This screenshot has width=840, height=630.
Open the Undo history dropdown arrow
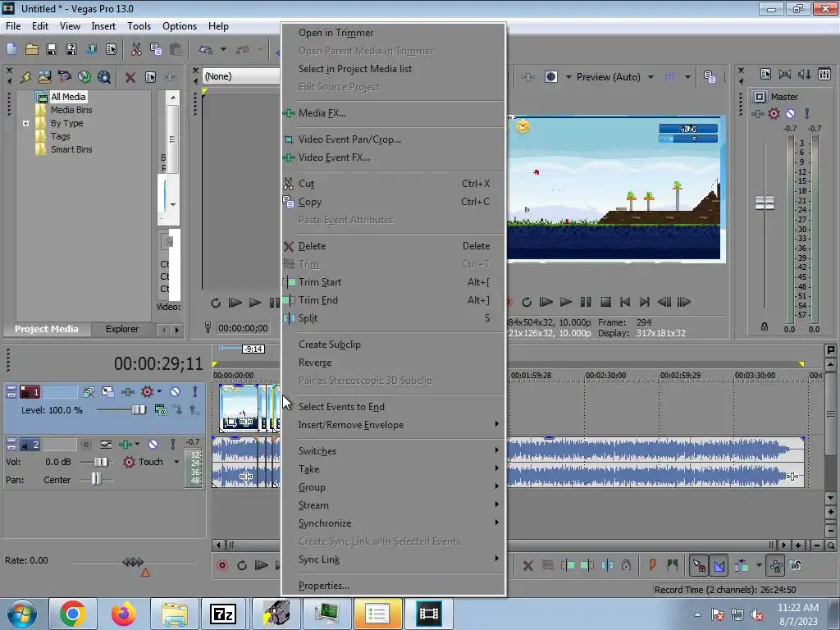(x=223, y=50)
